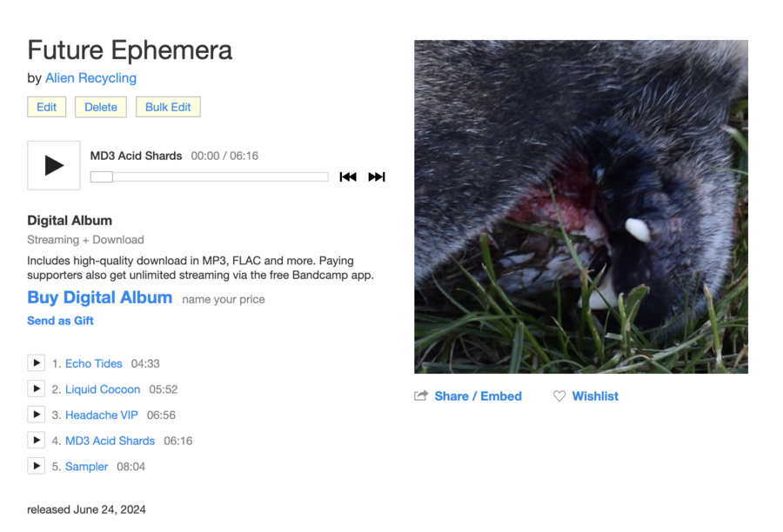Click the Edit button
783x532 pixels.
[x=46, y=107]
